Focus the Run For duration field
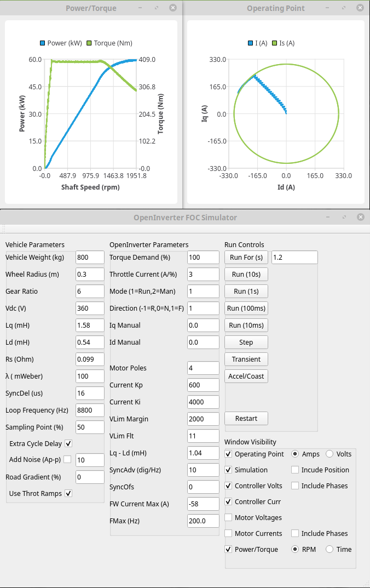The image size is (370, 588). point(294,257)
